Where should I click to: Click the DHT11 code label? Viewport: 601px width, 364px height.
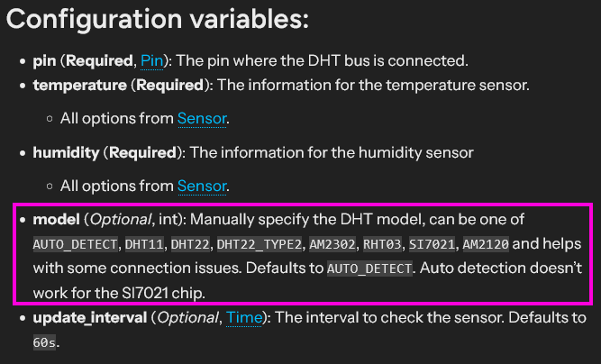pos(142,245)
